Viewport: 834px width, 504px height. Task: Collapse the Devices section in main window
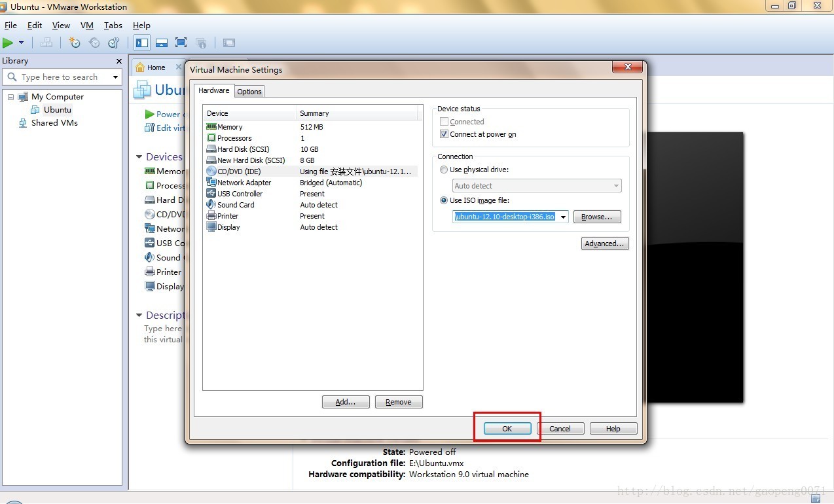tap(139, 157)
